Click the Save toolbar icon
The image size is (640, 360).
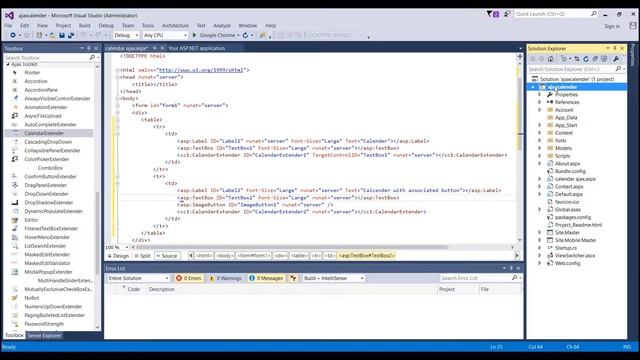pyautogui.click(x=62, y=36)
